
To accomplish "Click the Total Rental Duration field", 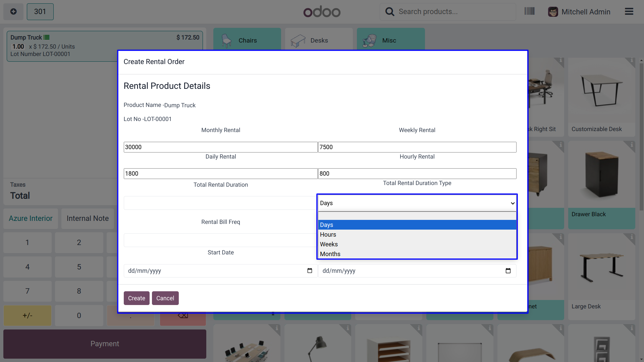I will pos(220,203).
